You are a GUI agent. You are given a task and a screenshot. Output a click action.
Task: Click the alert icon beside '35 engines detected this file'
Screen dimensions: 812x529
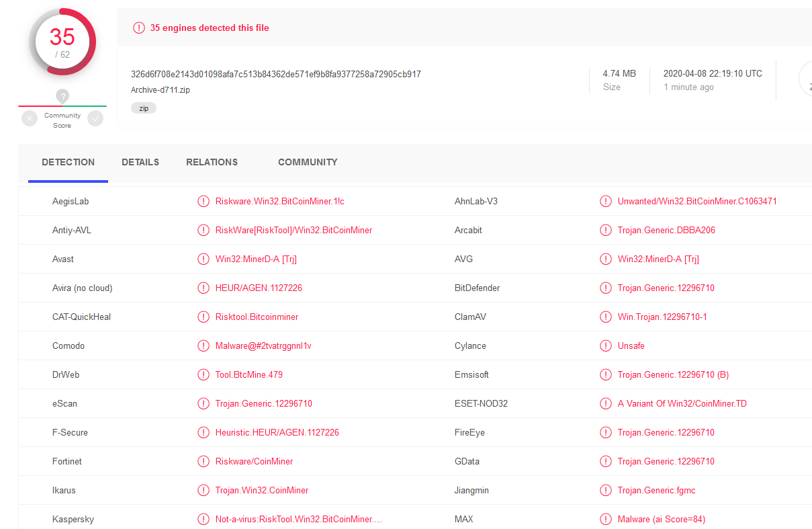(138, 28)
